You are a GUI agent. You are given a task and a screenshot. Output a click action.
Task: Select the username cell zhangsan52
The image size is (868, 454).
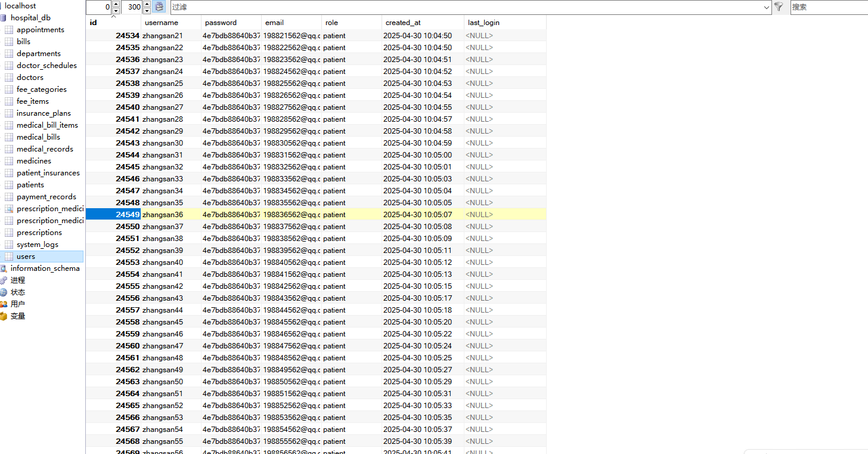click(x=171, y=406)
